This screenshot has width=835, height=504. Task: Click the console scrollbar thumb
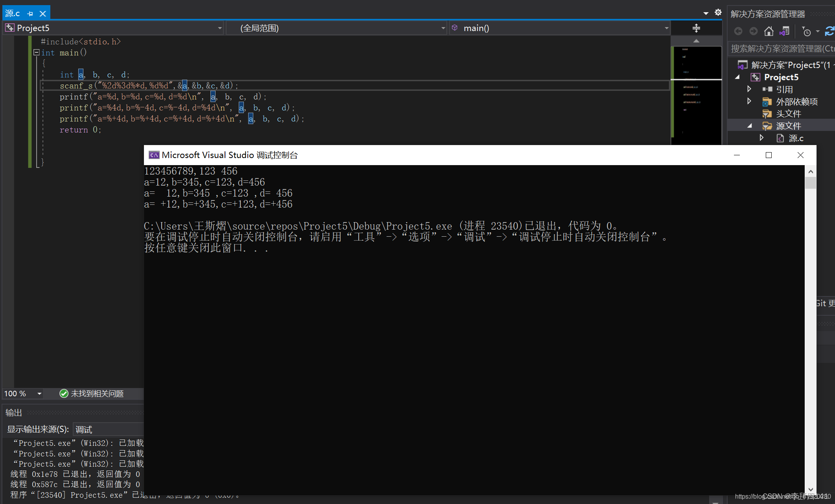coord(811,183)
